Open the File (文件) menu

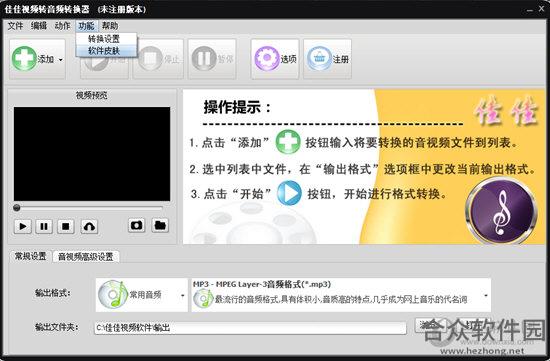coord(15,26)
